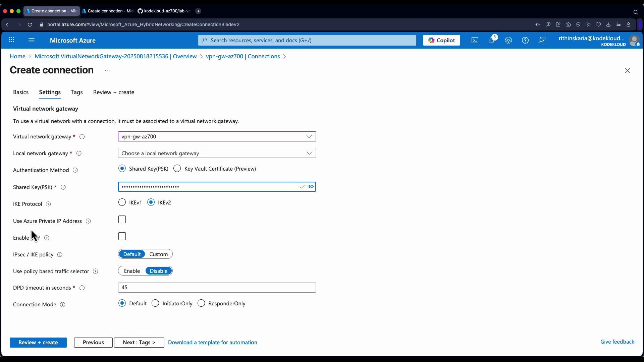
Task: Check the Enable BGP box
Action: click(122, 236)
